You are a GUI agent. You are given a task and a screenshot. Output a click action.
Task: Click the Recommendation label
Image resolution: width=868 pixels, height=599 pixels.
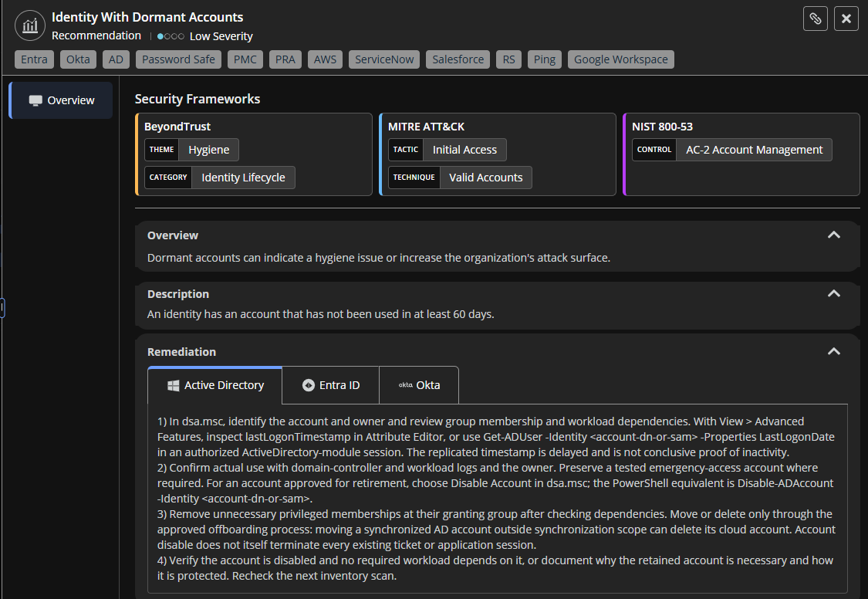click(96, 36)
